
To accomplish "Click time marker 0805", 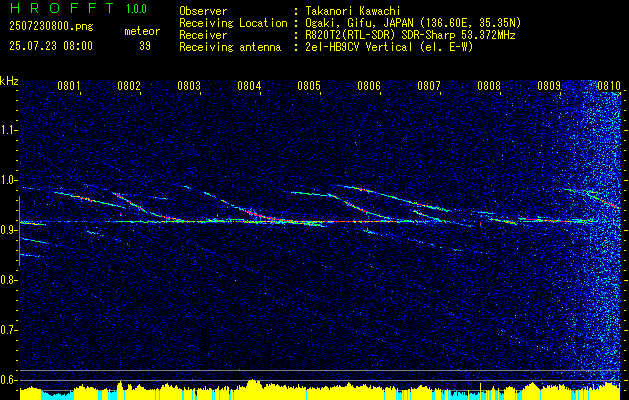I will point(309,85).
